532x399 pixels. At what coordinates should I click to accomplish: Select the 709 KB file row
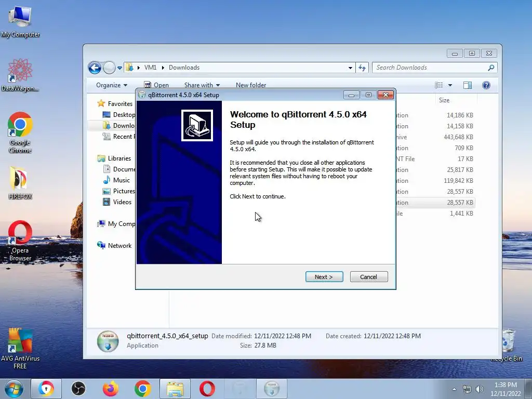tap(435, 148)
